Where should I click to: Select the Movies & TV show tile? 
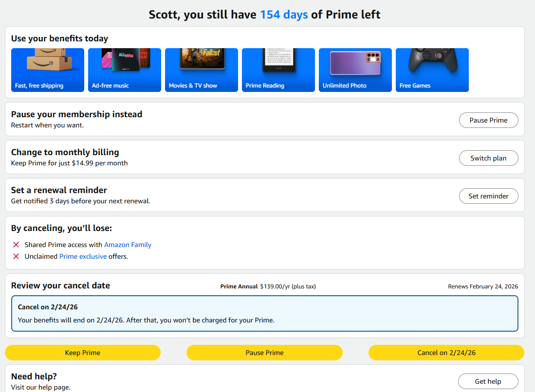pyautogui.click(x=202, y=70)
